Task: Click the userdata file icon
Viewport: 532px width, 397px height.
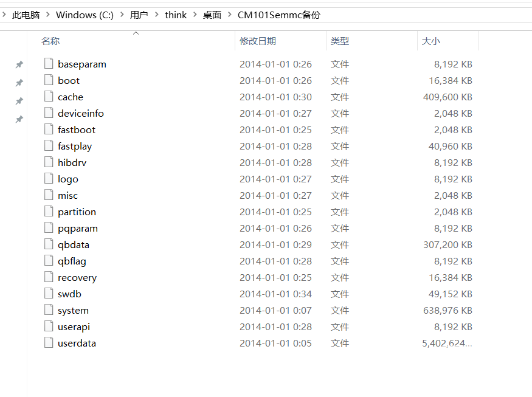Action: (49, 343)
